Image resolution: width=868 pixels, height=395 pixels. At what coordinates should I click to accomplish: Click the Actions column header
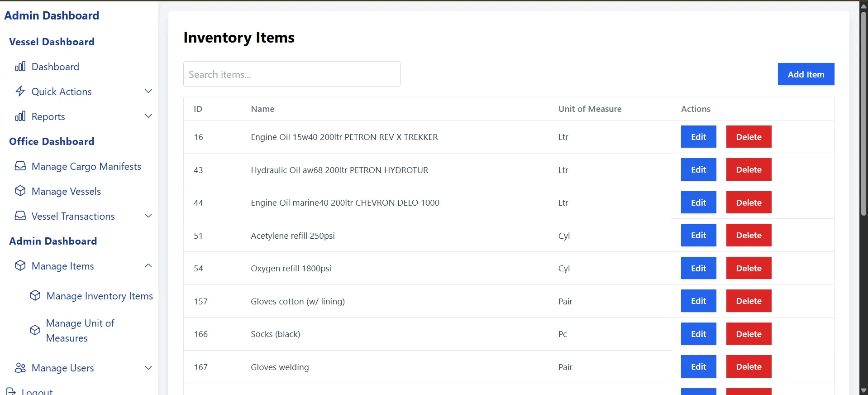coord(696,109)
